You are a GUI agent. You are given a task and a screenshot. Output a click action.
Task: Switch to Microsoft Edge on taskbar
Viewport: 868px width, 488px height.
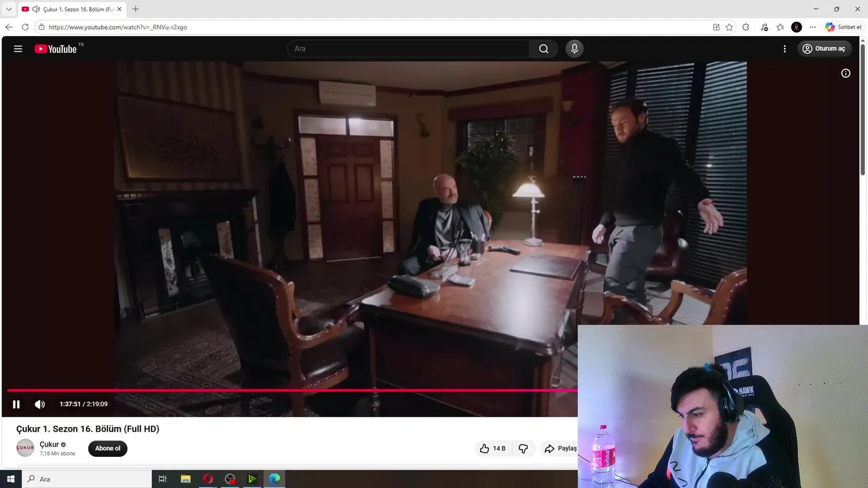[275, 479]
